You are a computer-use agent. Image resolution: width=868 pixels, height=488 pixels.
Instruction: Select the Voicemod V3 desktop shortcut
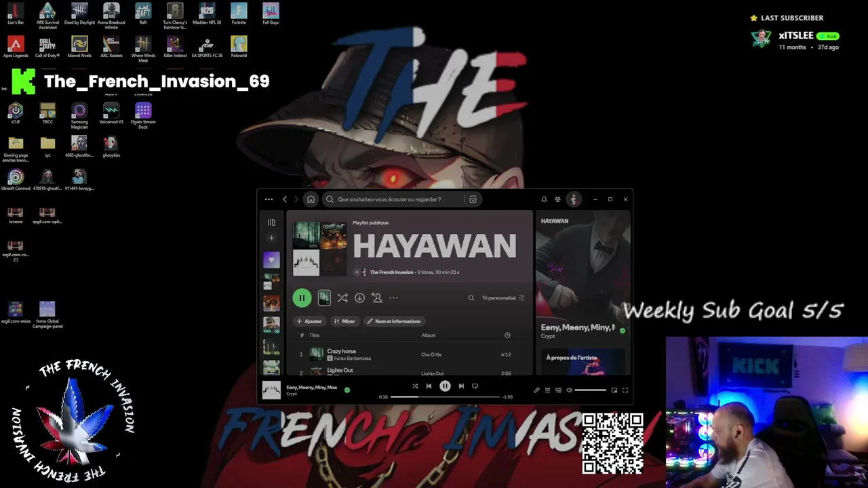pos(111,113)
